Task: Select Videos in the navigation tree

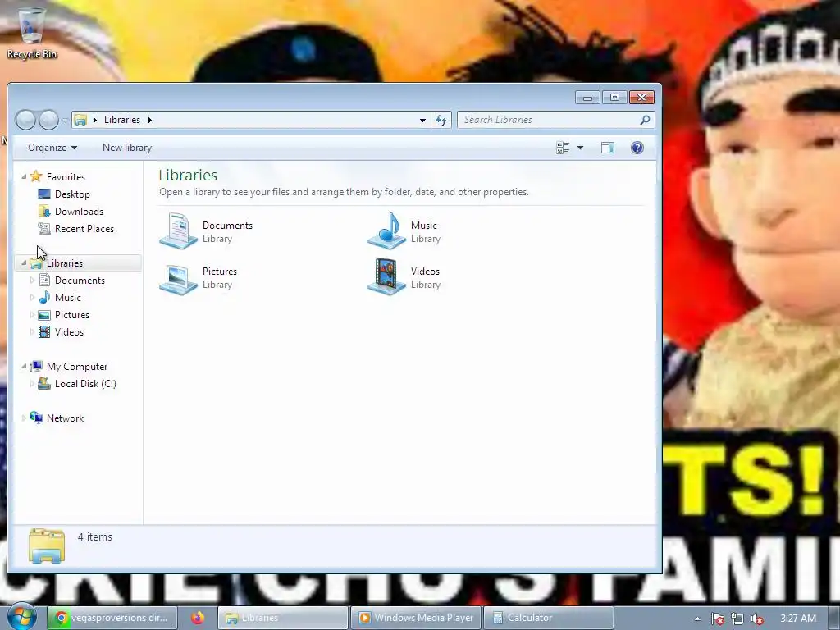Action: (69, 332)
